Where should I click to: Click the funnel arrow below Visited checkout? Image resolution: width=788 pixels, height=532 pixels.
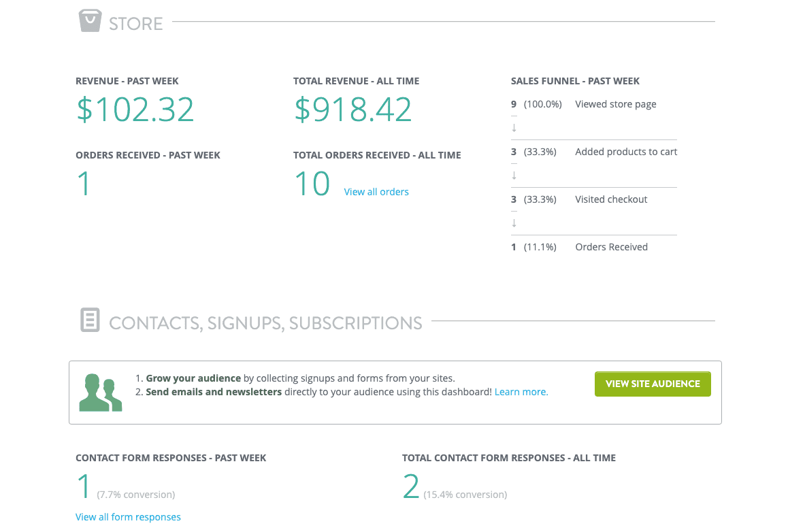tap(513, 222)
